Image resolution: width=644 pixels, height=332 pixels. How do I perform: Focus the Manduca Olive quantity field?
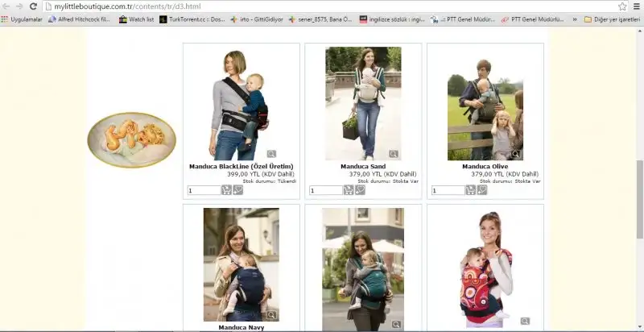[448, 190]
